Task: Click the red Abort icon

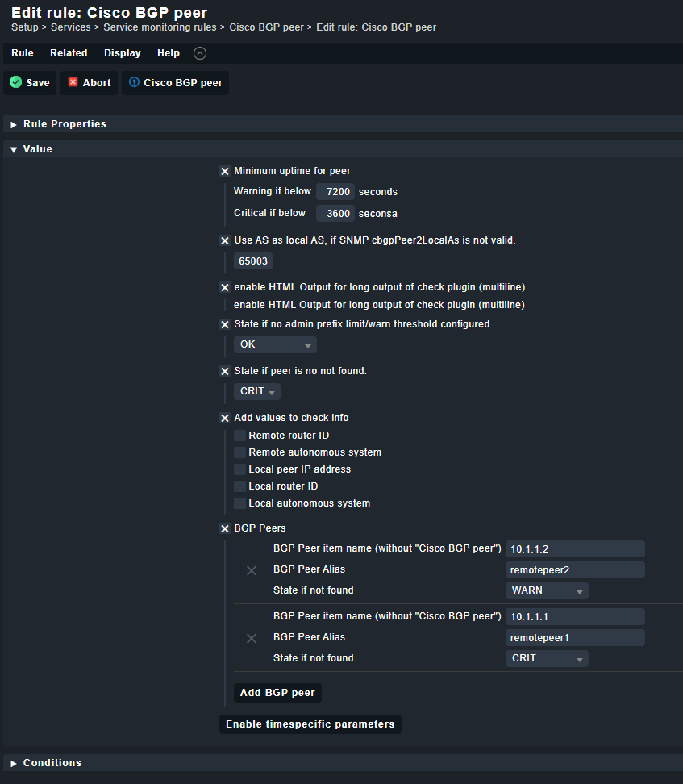Action: [73, 82]
